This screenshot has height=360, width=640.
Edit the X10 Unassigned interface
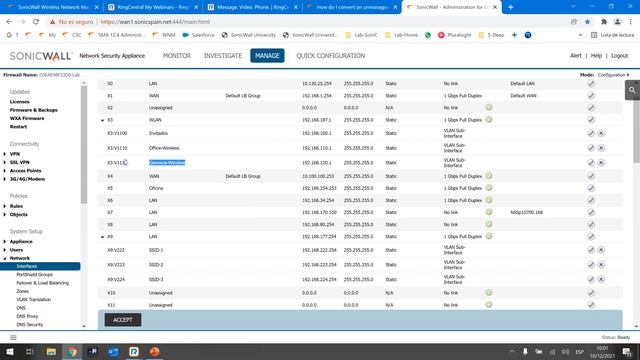(591, 293)
